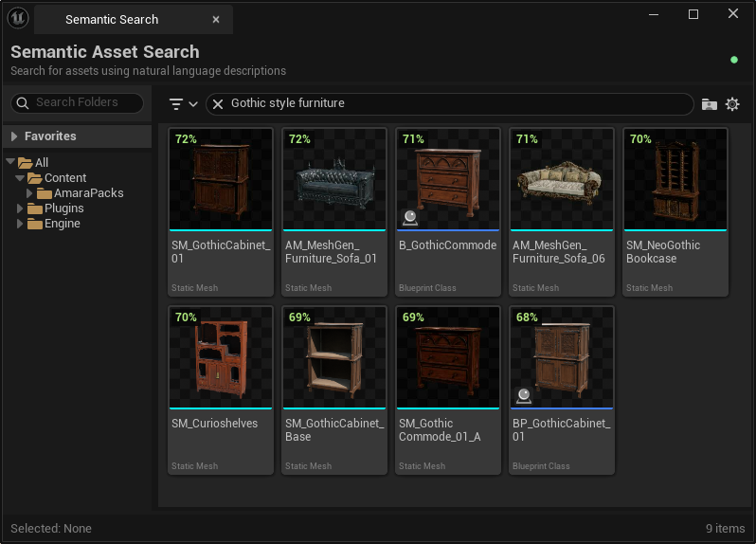This screenshot has width=756, height=544.
Task: Switch to the Semantic Search tab
Action: click(112, 19)
